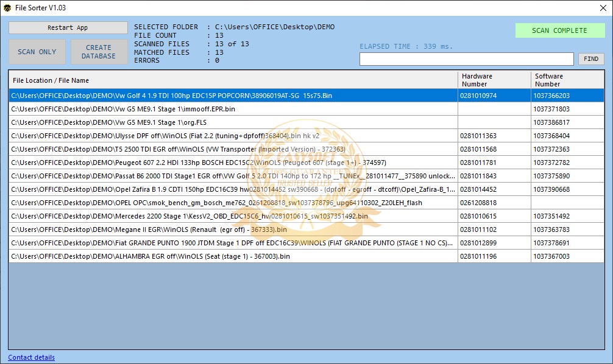Click the selected folder path C:\Users\OFFICE\Desktop\DEMO
The width and height of the screenshot is (613, 364).
(x=275, y=27)
